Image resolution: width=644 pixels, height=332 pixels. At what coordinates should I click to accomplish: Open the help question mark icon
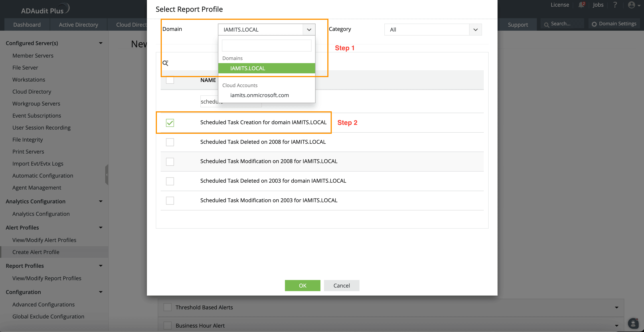click(x=615, y=5)
